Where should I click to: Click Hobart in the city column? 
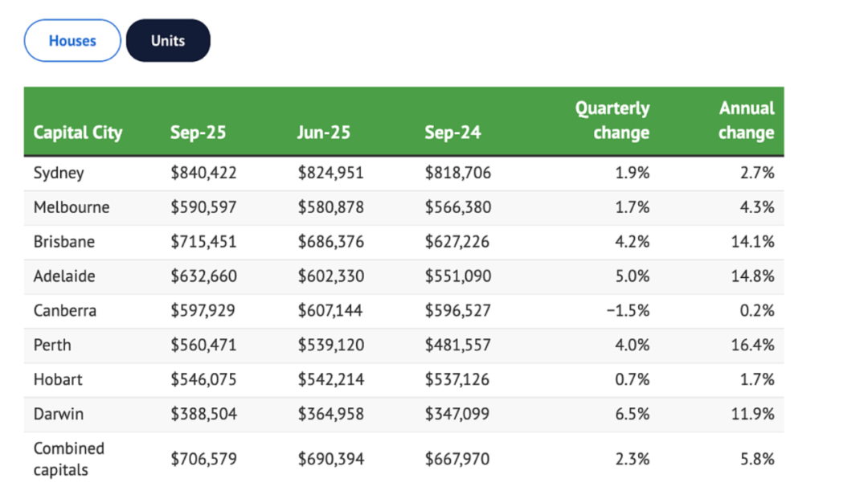coord(58,379)
